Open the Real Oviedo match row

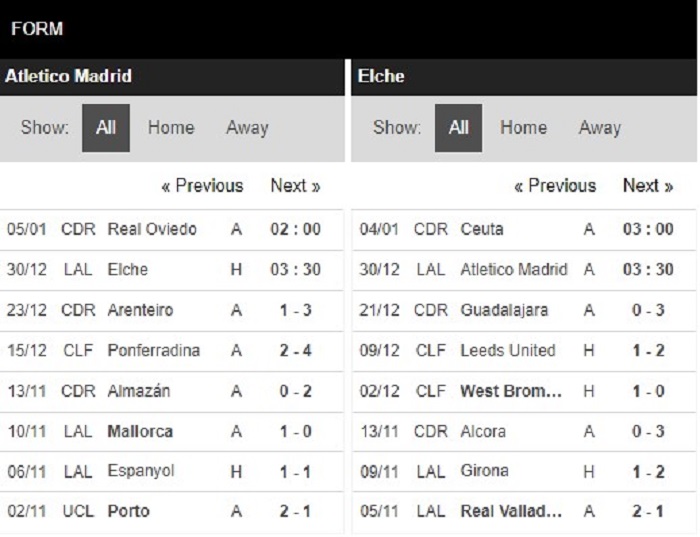[x=171, y=229]
